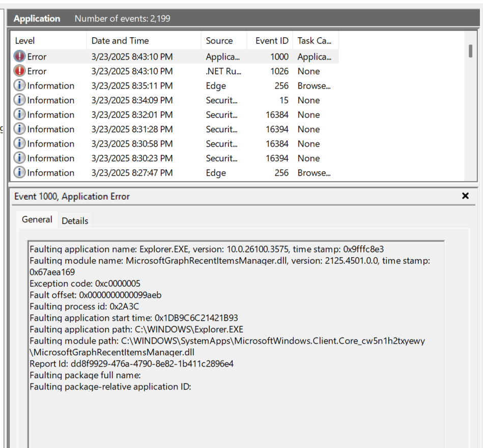Click the Faulting application start time line
483x448 pixels.
pos(134,318)
